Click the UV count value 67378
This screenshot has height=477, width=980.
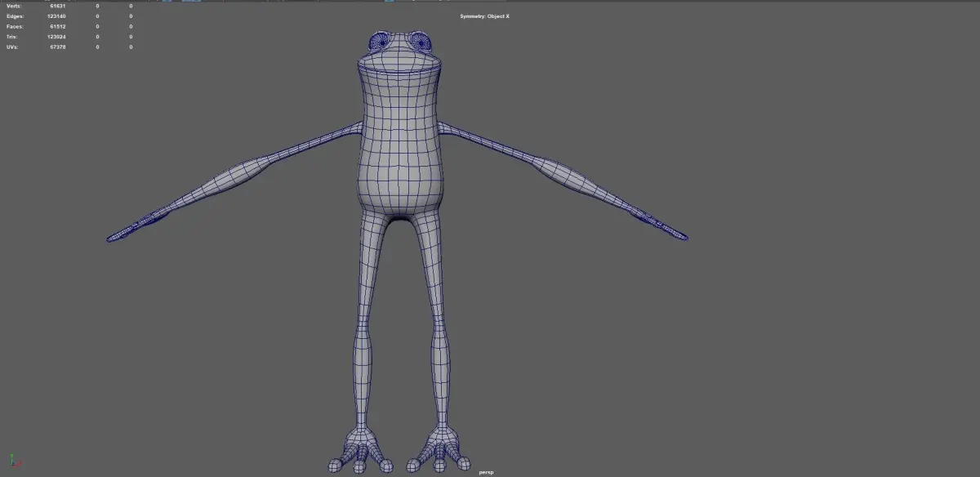57,47
